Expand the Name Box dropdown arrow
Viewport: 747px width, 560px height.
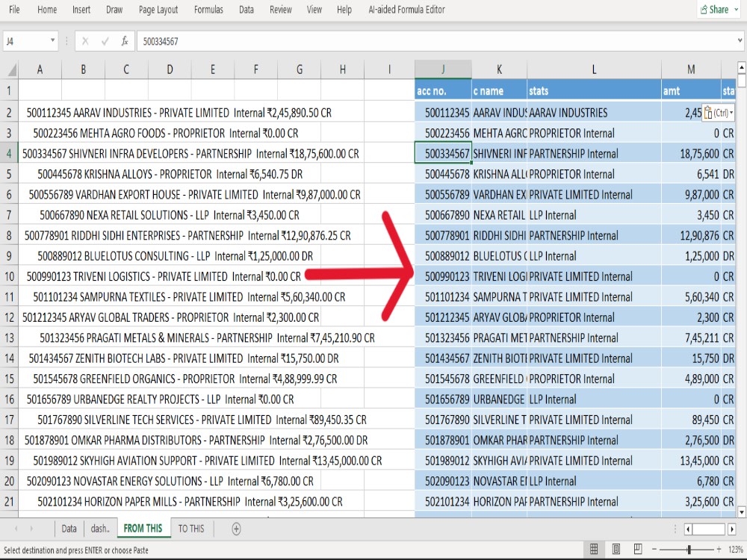pos(52,41)
